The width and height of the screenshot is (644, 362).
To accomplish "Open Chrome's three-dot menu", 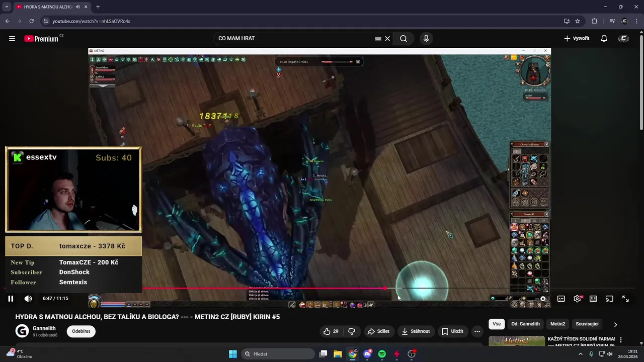I will 637,21.
